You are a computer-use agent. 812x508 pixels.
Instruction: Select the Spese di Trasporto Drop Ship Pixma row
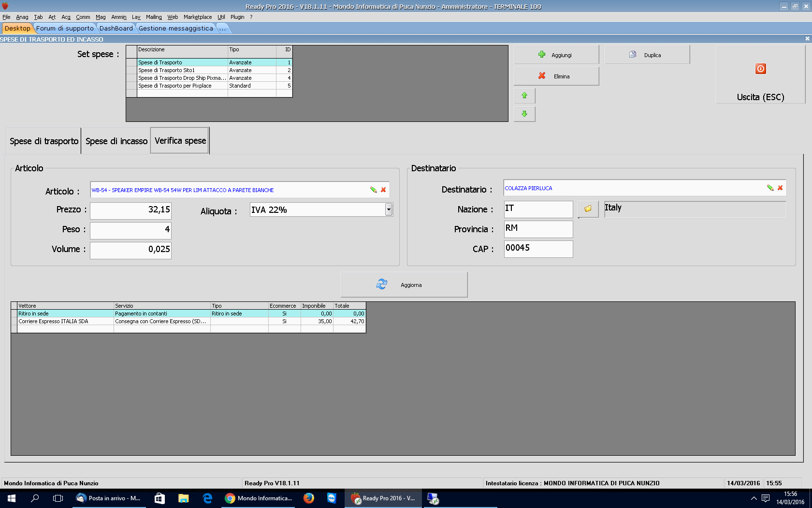pyautogui.click(x=209, y=78)
